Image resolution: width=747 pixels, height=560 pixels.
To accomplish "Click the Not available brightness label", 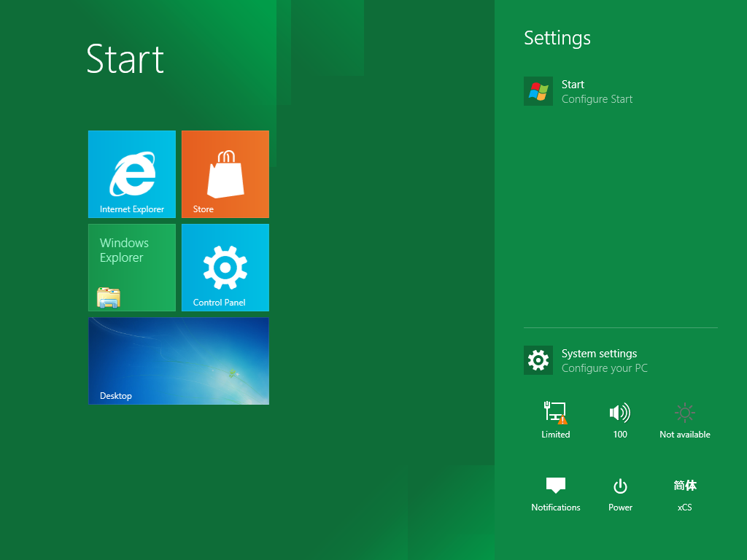I will tap(684, 435).
